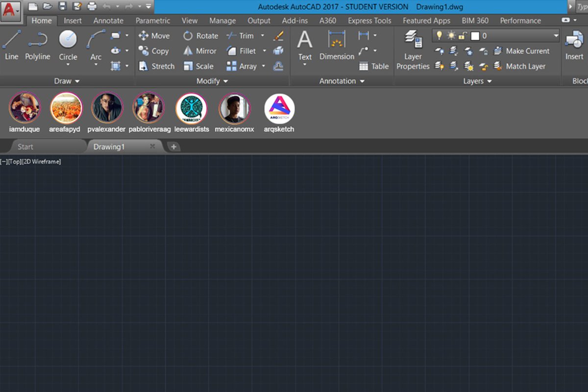The image size is (588, 392).
Task: Click the layer Lock icon in Layers panel
Action: [484, 51]
